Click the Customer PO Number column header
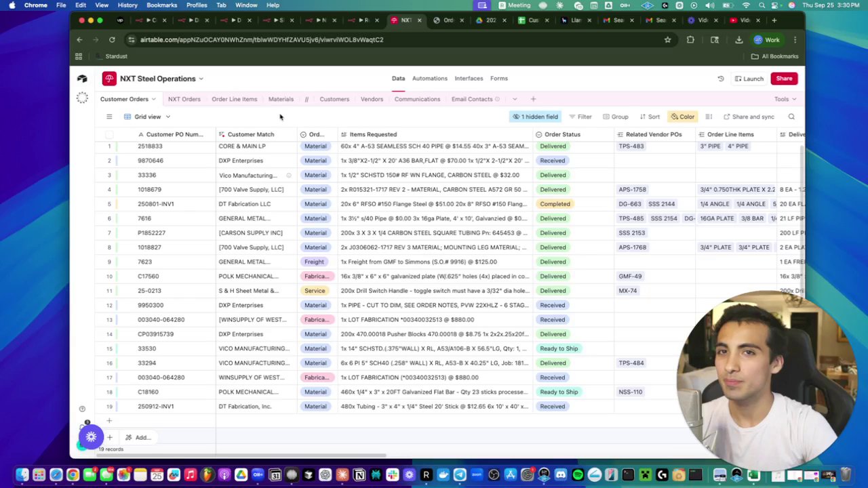 (x=174, y=134)
